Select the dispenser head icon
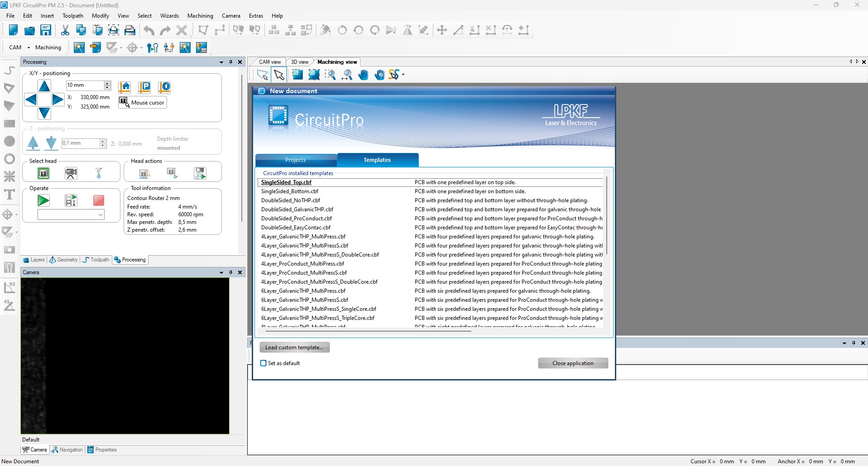Viewport: 868px width, 466px height. point(99,173)
